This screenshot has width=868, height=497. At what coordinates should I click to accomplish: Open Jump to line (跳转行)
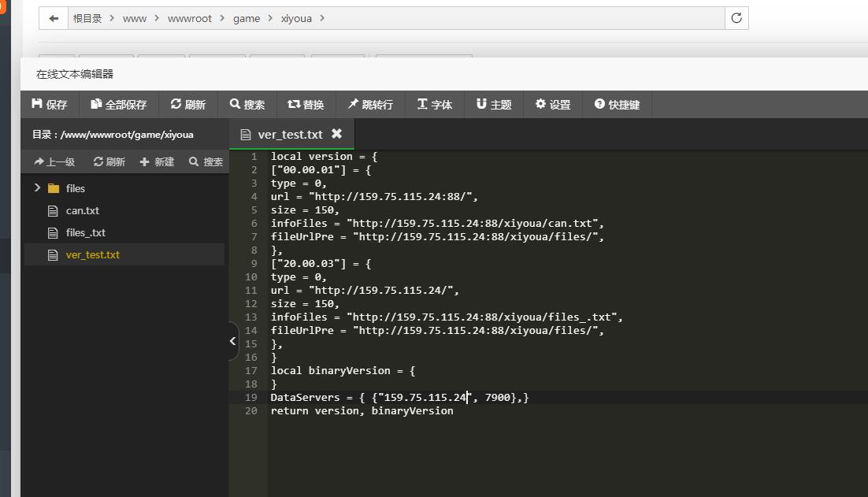[x=370, y=104]
